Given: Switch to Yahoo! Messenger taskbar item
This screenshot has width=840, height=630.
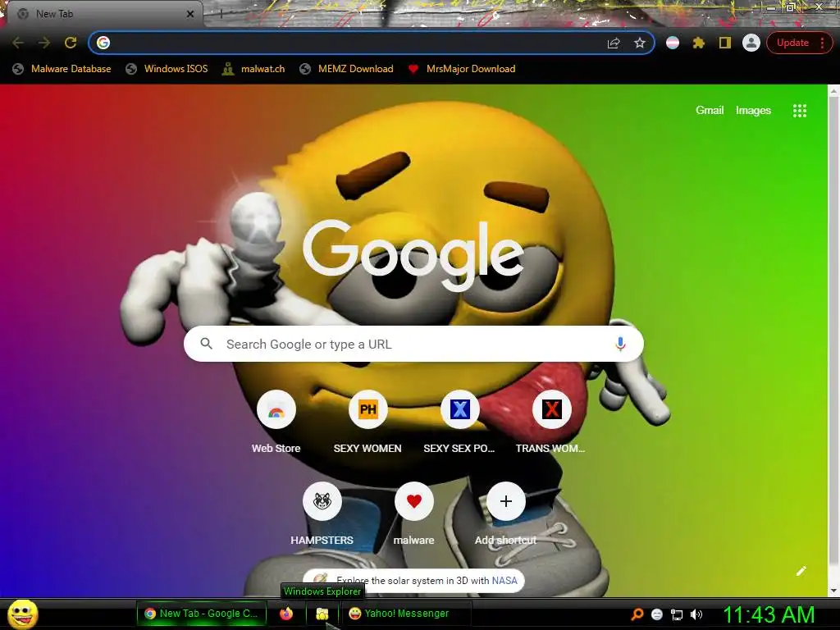Looking at the screenshot, I should 407,614.
